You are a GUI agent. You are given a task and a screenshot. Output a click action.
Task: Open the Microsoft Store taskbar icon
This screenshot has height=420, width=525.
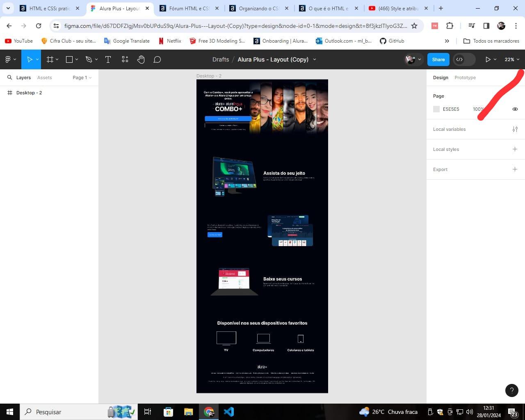click(x=168, y=412)
